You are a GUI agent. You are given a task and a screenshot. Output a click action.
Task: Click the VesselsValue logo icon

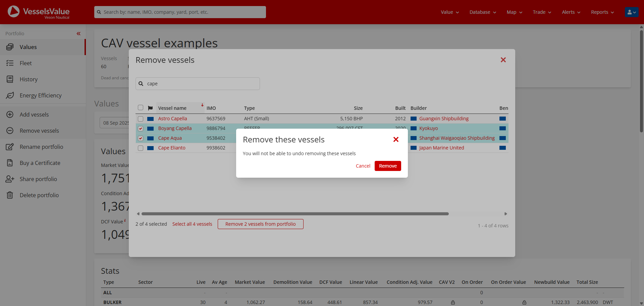14,12
